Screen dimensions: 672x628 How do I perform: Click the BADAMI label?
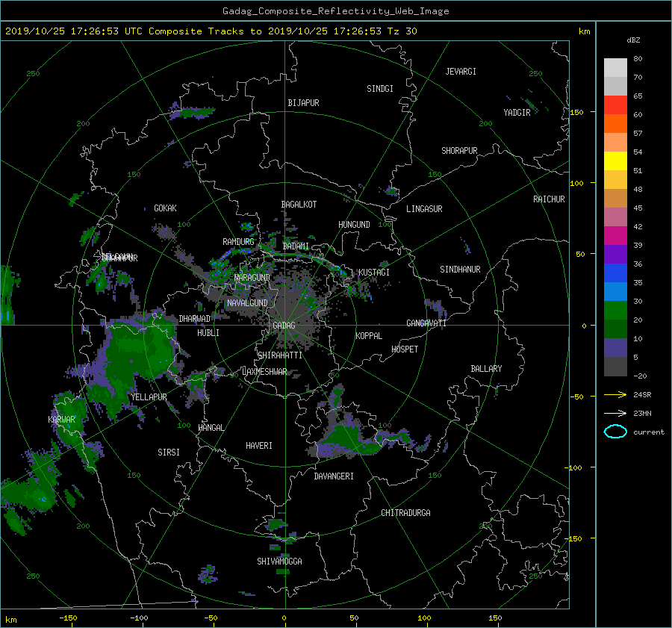click(x=296, y=246)
